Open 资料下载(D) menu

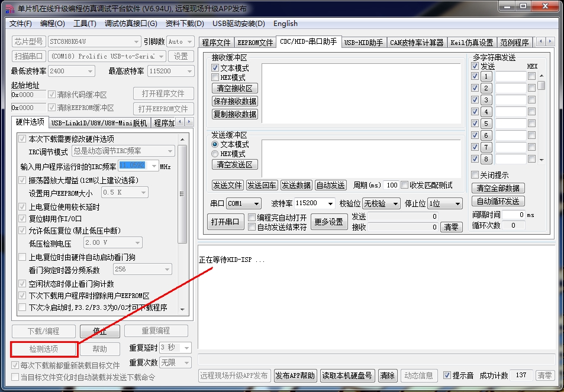point(185,24)
